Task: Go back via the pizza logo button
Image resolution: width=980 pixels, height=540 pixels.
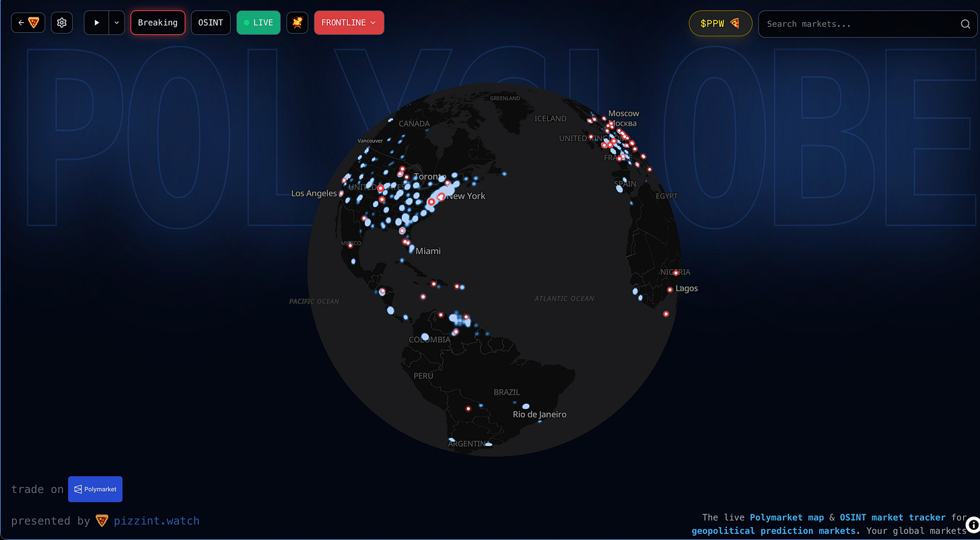Action: pyautogui.click(x=28, y=23)
